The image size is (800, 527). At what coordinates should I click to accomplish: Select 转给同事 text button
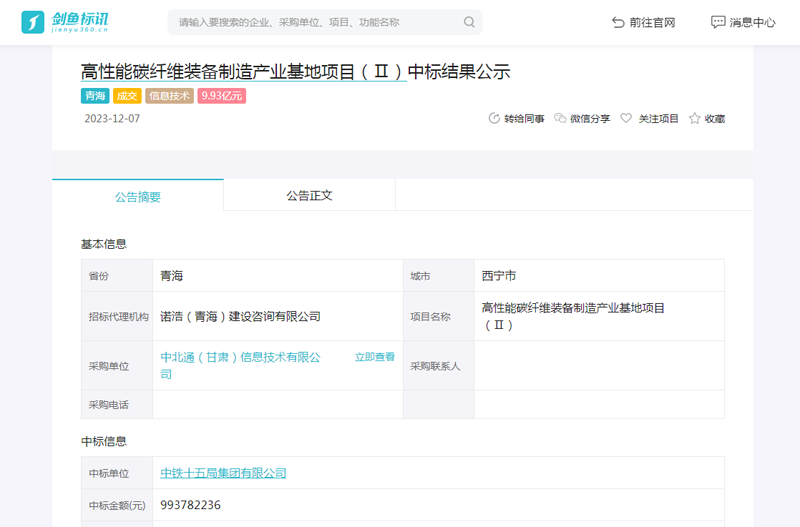point(524,119)
